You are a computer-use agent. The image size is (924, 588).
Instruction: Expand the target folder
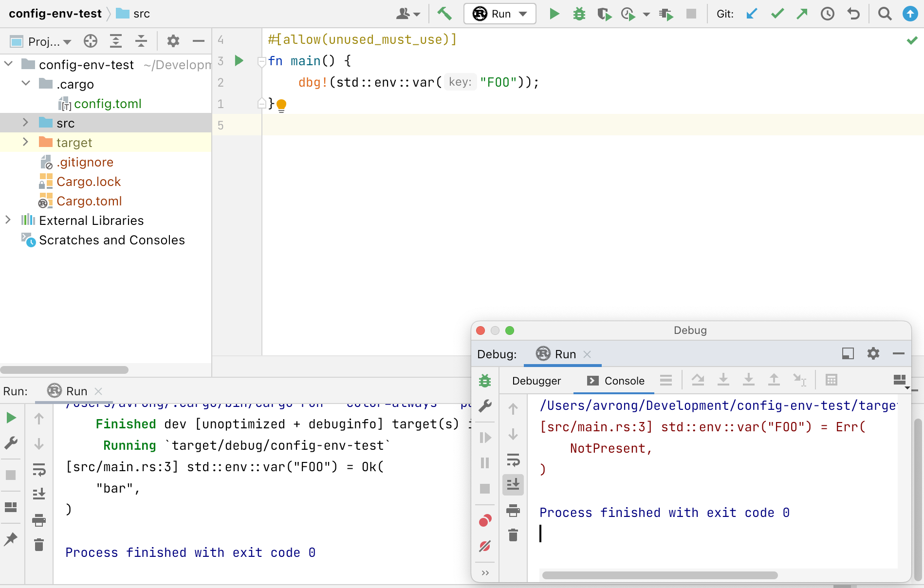[x=25, y=142]
